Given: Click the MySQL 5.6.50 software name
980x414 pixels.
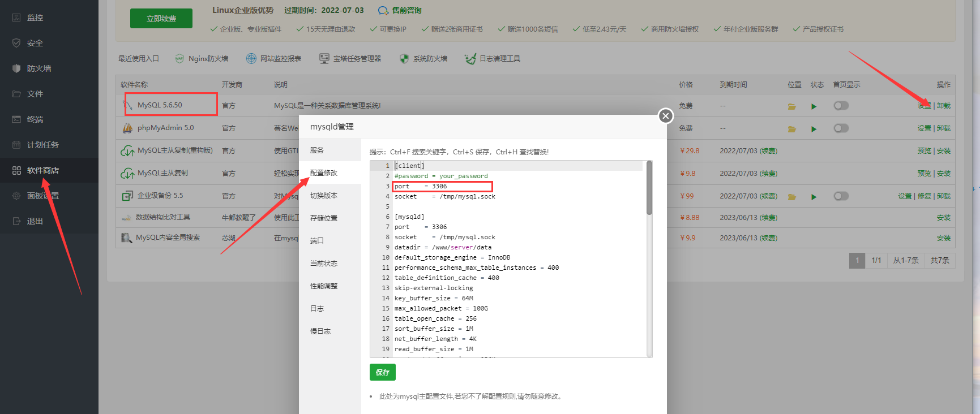Looking at the screenshot, I should (160, 105).
